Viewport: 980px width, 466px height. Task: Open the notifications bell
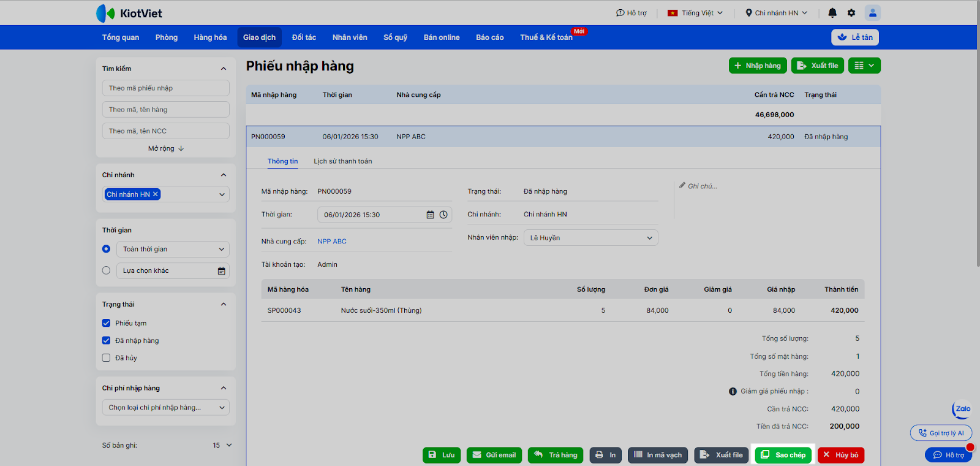point(832,13)
